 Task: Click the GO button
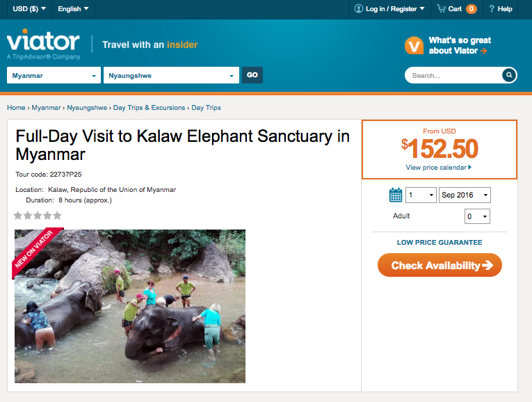tap(252, 75)
